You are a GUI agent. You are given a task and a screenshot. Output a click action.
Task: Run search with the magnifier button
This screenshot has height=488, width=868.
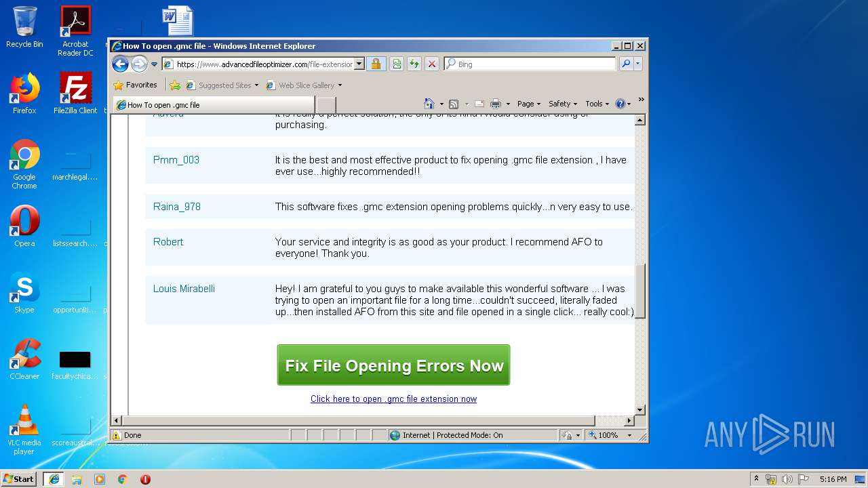(626, 64)
